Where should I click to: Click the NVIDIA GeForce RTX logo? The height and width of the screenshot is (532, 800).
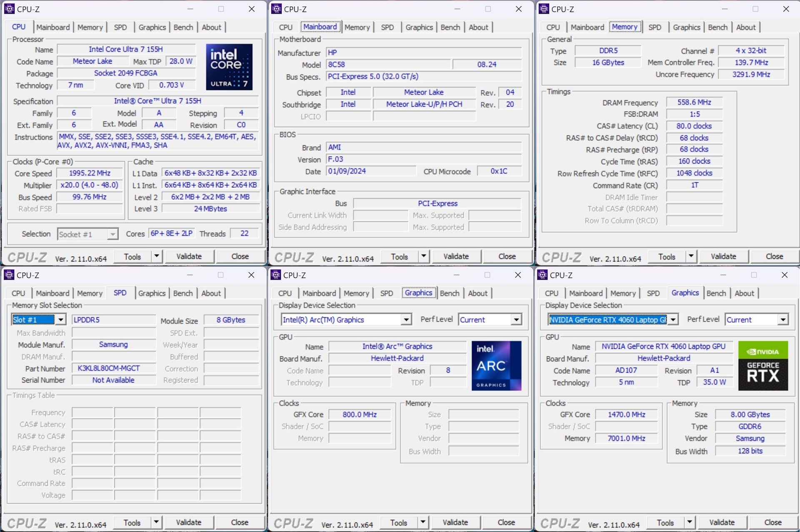point(762,365)
